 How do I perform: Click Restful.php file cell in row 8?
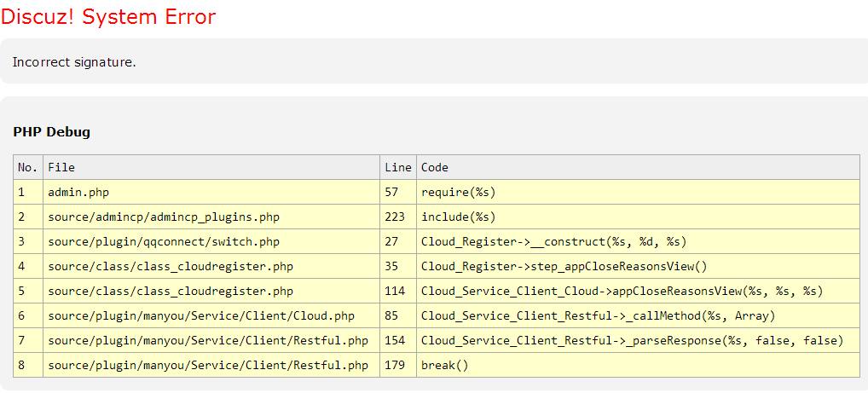[211, 366]
